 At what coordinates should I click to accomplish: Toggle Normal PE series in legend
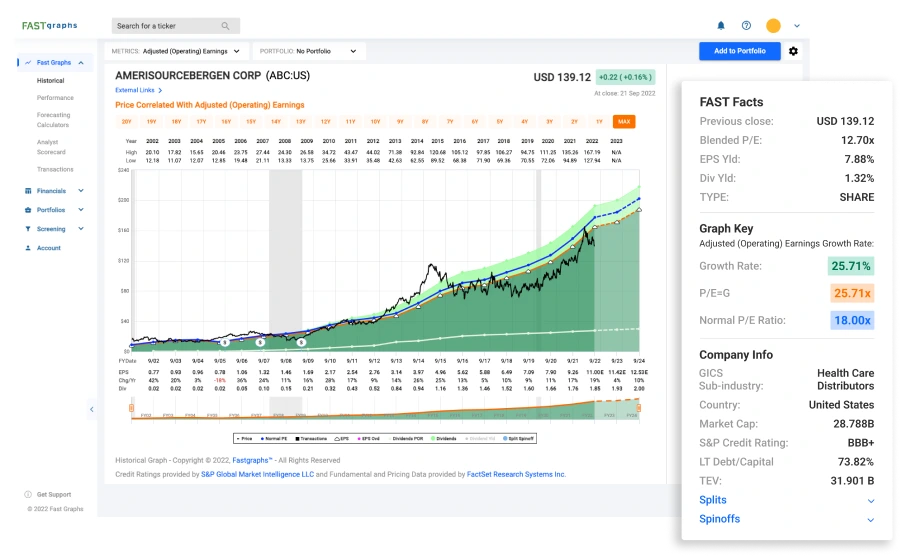(274, 439)
